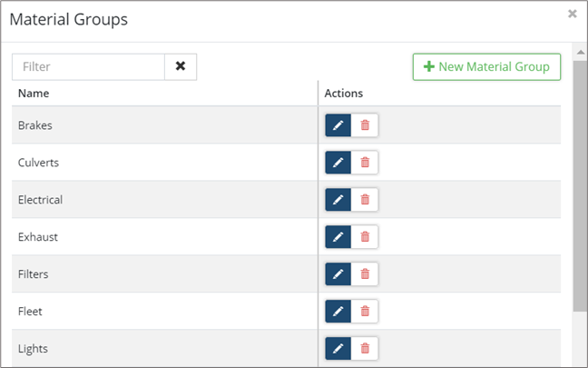This screenshot has width=588, height=368.
Task: Delete the Culverts material group
Action: (365, 163)
